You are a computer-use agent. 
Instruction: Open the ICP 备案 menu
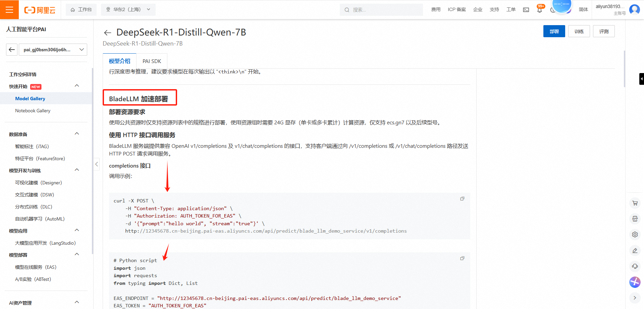[457, 10]
